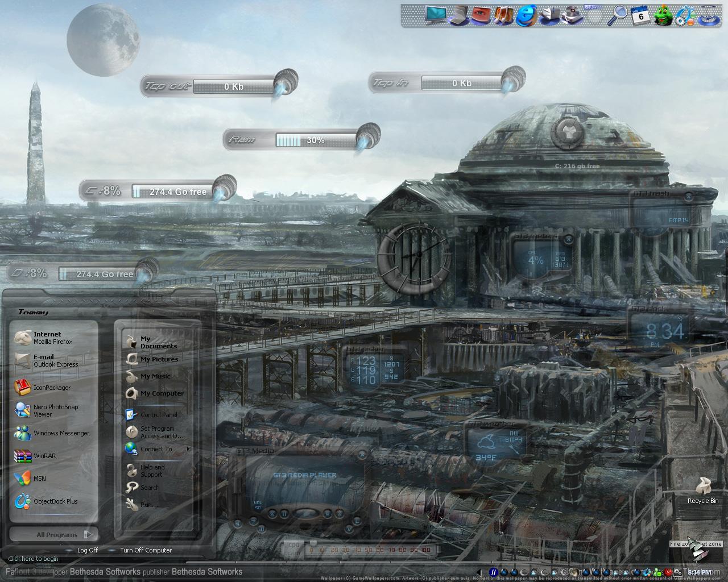Show hidden system tray icons arrow

point(479,572)
